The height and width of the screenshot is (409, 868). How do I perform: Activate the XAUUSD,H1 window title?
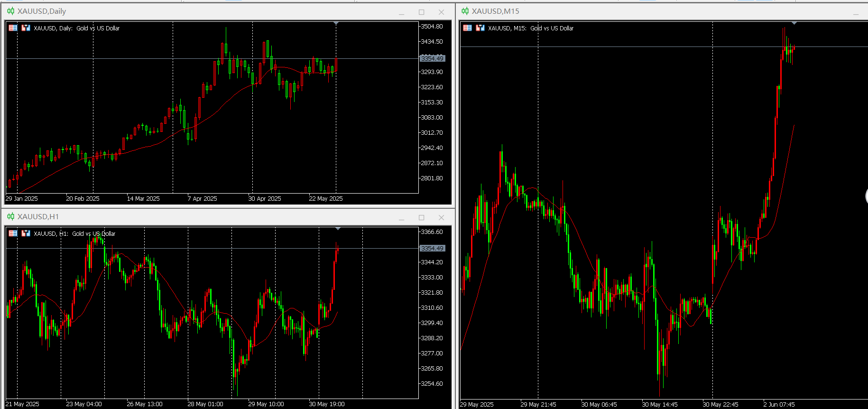tap(38, 216)
